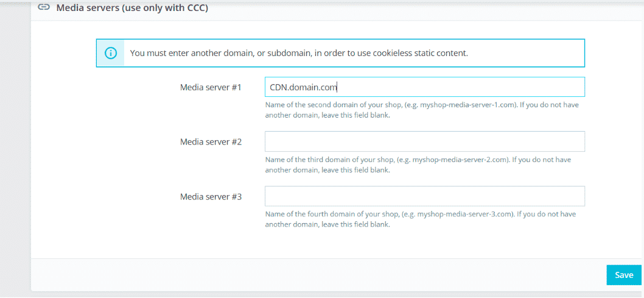Click the Media server #1 label
Image resolution: width=644 pixels, height=298 pixels.
click(211, 87)
